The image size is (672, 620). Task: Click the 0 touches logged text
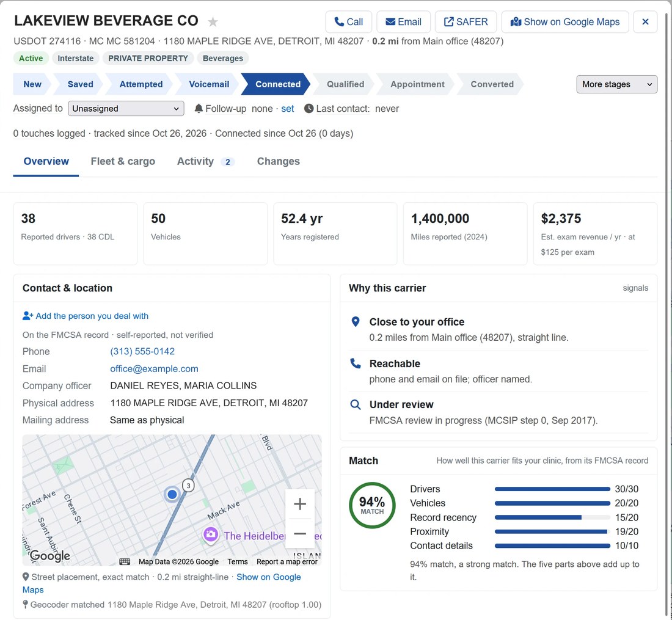pos(49,134)
